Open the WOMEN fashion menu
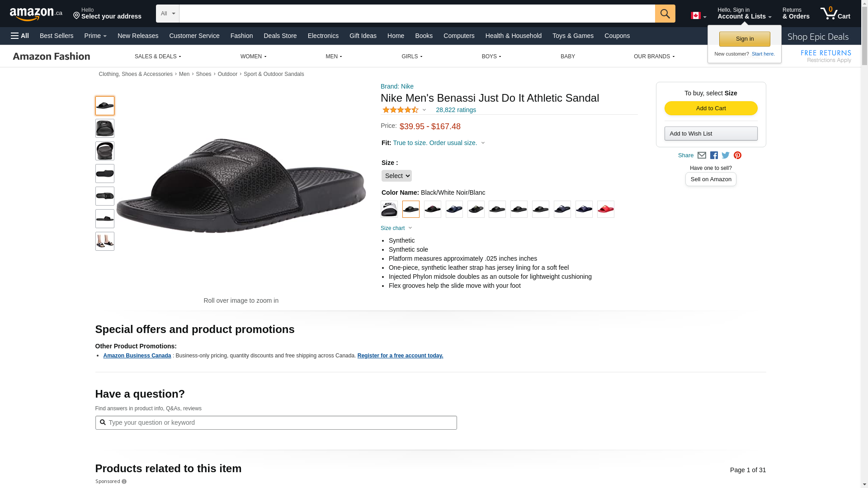The width and height of the screenshot is (868, 488). coord(253,56)
